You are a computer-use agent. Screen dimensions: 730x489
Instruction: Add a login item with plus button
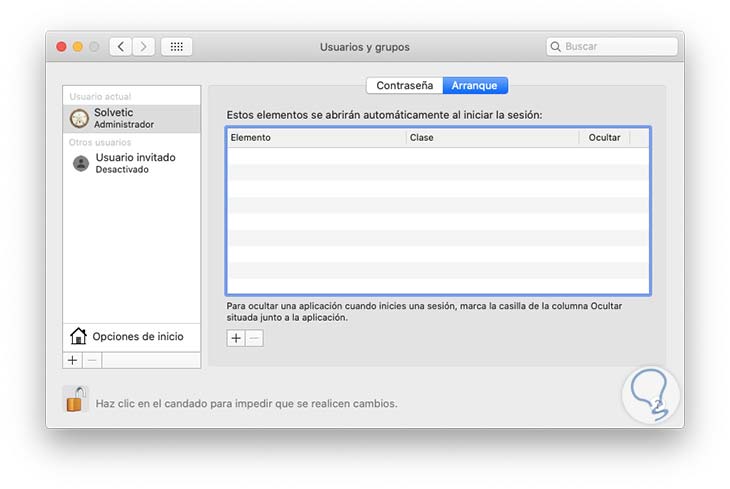(x=236, y=338)
